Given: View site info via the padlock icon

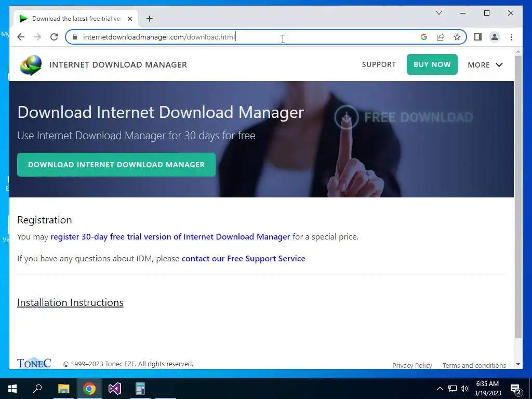Looking at the screenshot, I should coord(75,37).
